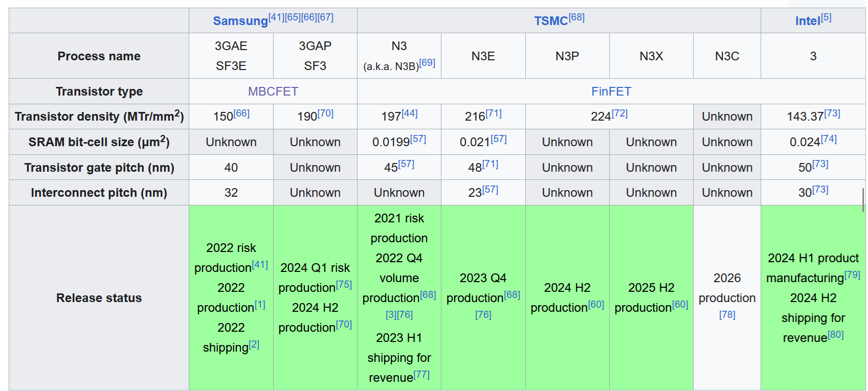The width and height of the screenshot is (868, 391).
Task: Open citation [41] beside the Samsung header
Action: pyautogui.click(x=277, y=17)
